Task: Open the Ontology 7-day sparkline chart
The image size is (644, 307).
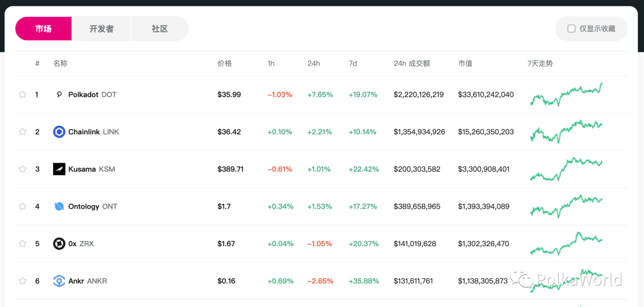Action: click(566, 206)
